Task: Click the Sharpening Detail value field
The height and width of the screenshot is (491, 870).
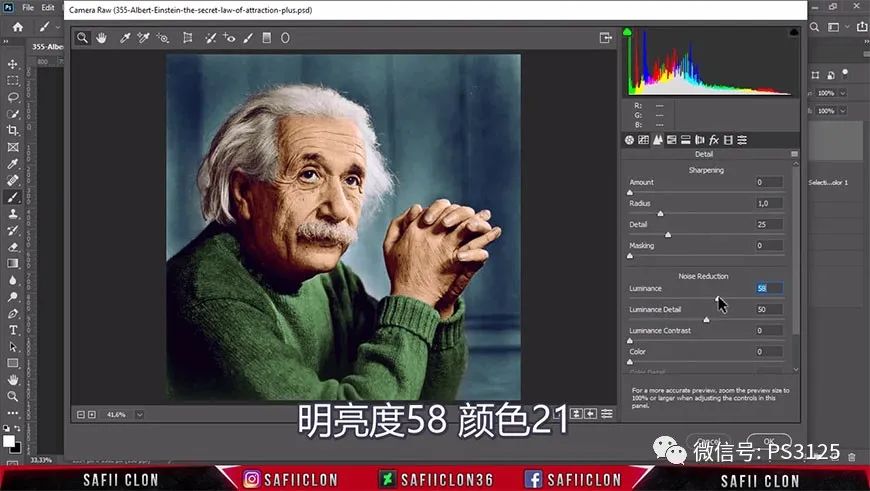Action: coord(769,224)
